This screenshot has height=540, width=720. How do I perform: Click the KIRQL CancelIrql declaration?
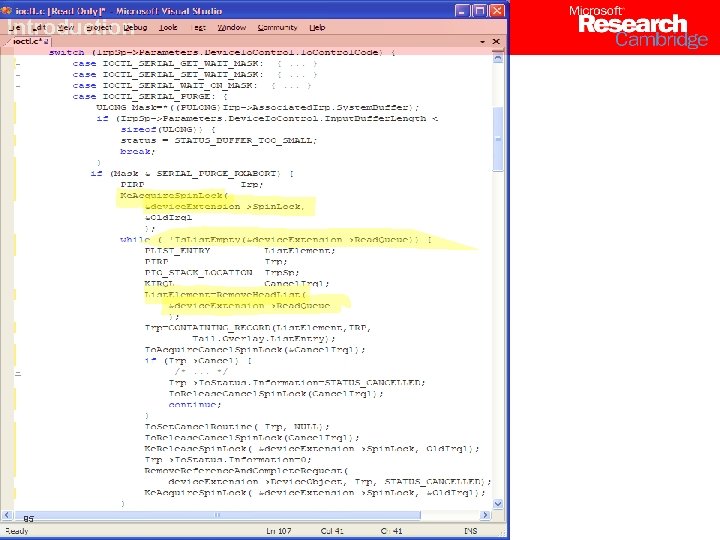coord(237,284)
